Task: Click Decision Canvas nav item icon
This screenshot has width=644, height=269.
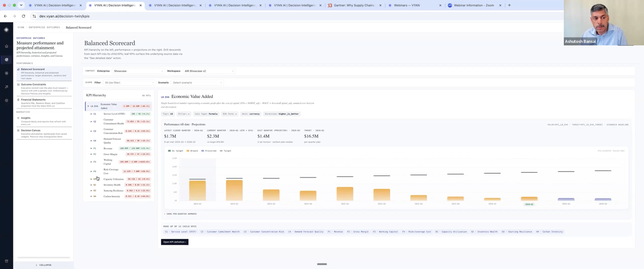Action: [x=18, y=130]
